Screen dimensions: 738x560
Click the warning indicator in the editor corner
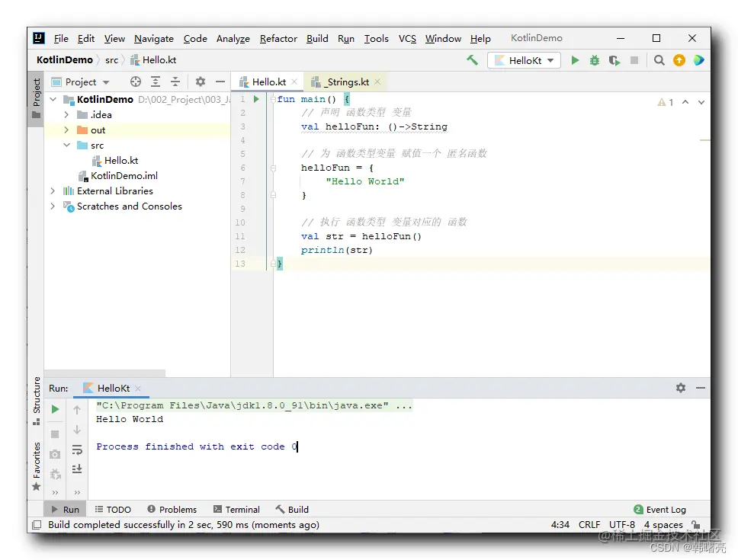click(x=665, y=102)
